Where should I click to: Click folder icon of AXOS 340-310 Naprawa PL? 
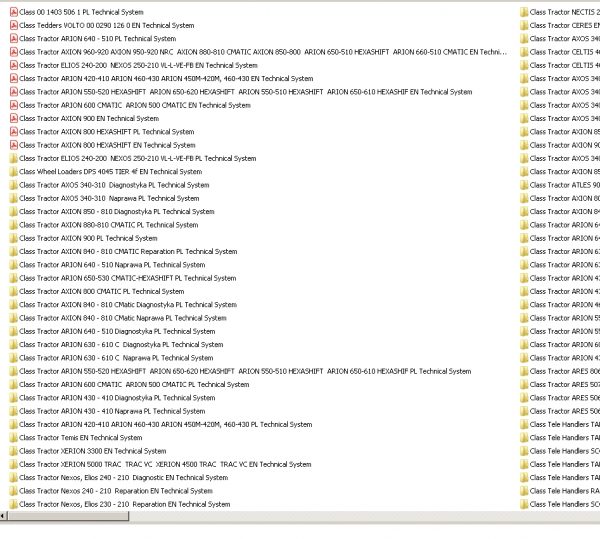13,199
